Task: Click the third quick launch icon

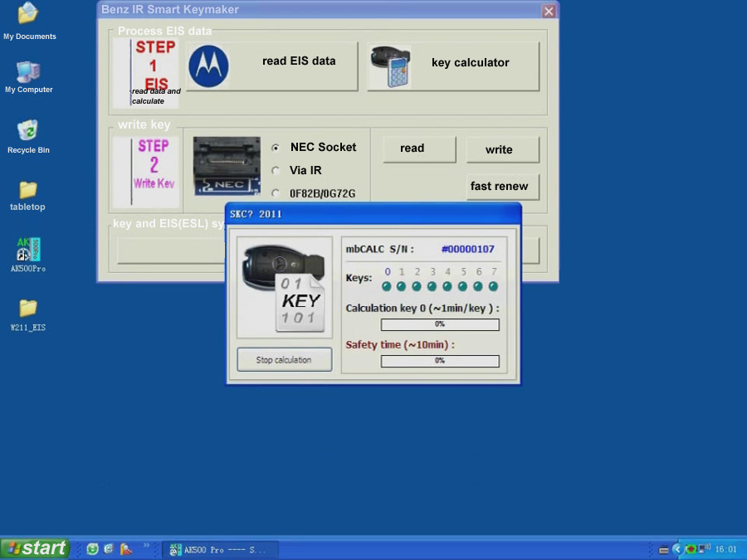Action: click(x=126, y=549)
